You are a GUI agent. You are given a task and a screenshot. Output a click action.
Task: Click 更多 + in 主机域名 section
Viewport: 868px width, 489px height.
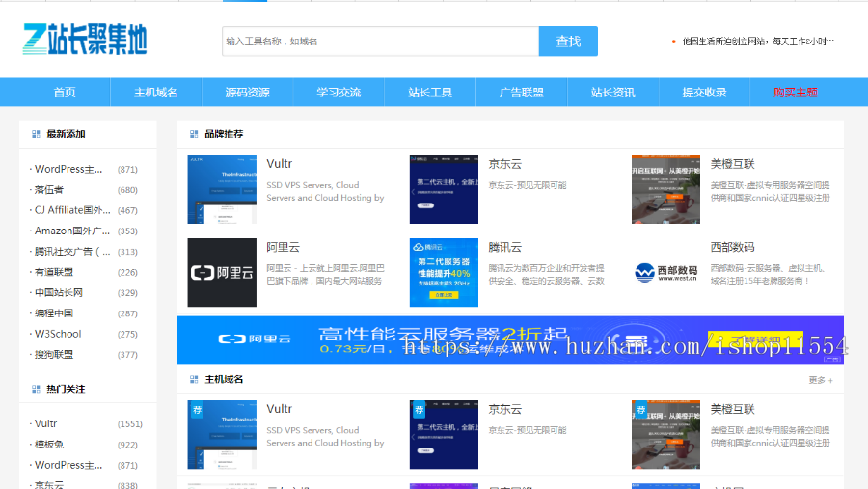pyautogui.click(x=821, y=380)
